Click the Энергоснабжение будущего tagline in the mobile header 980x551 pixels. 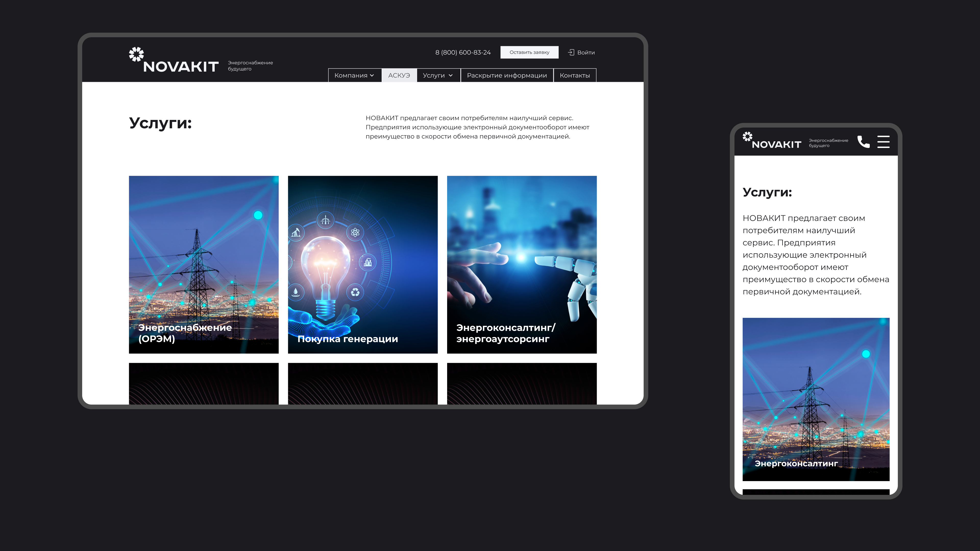[828, 143]
